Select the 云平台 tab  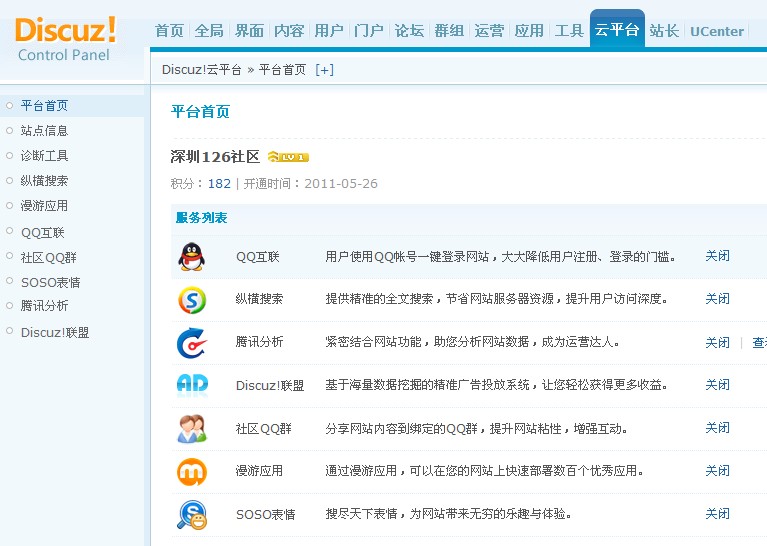[x=617, y=29]
